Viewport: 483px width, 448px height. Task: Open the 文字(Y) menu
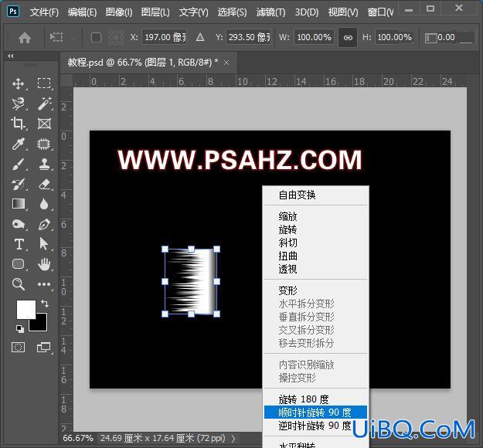pos(193,12)
